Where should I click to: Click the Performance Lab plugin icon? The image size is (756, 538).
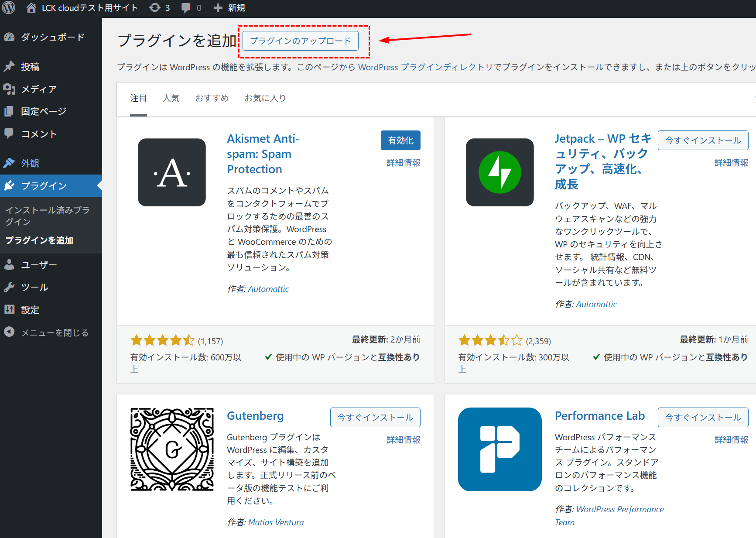point(499,449)
